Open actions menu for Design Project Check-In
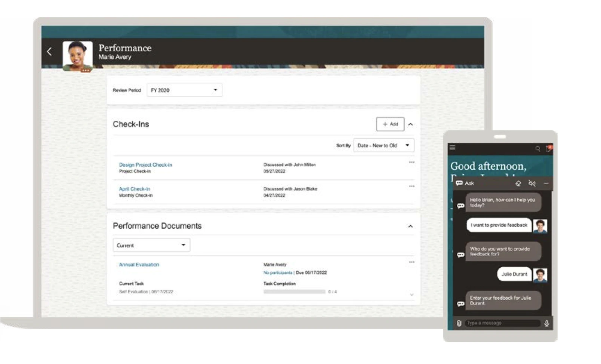The width and height of the screenshot is (601, 364). click(x=412, y=162)
